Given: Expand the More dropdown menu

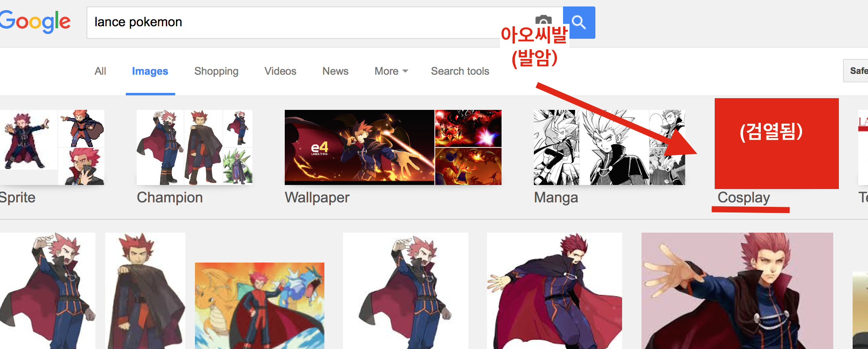Looking at the screenshot, I should (x=391, y=71).
